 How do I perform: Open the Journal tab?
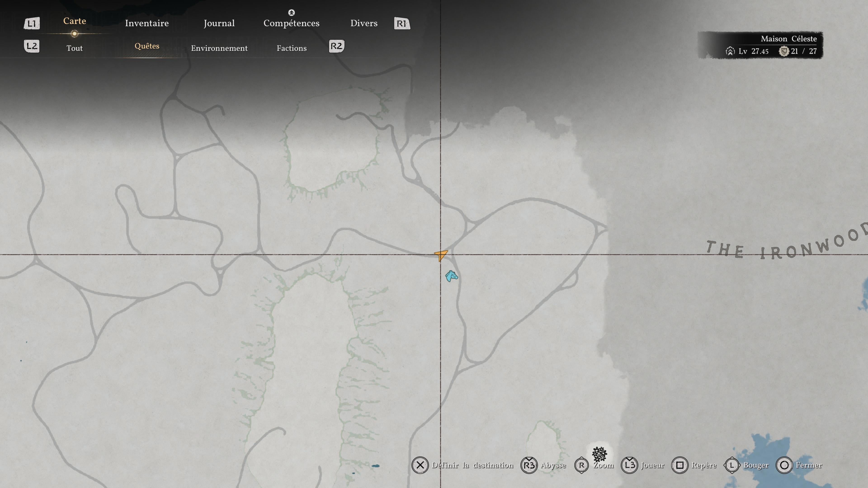pos(219,23)
